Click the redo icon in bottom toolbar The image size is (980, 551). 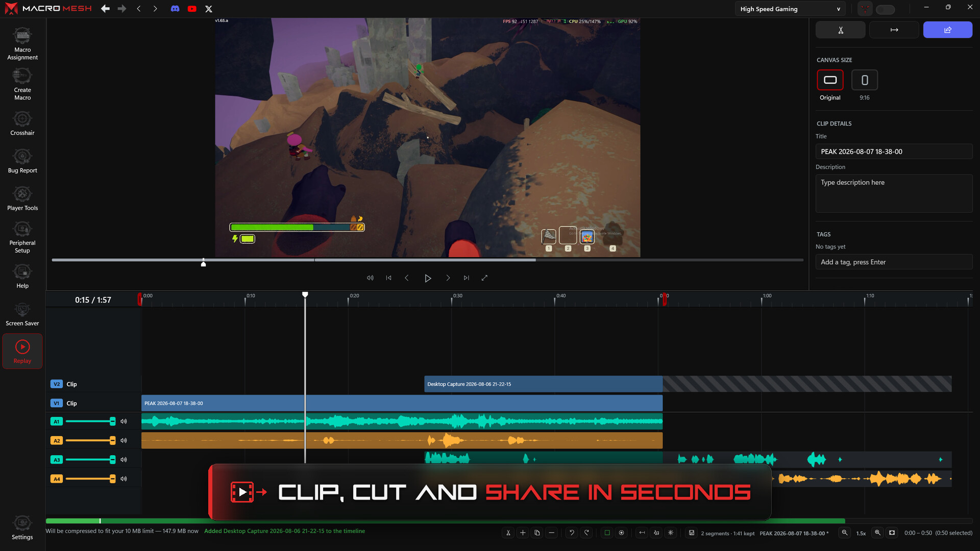click(x=586, y=533)
